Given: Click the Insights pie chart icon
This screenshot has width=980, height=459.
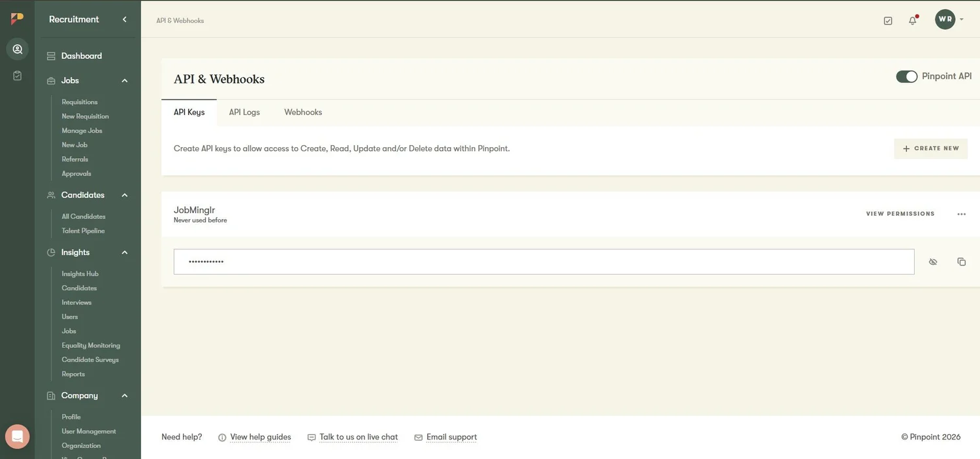Looking at the screenshot, I should click(x=51, y=252).
